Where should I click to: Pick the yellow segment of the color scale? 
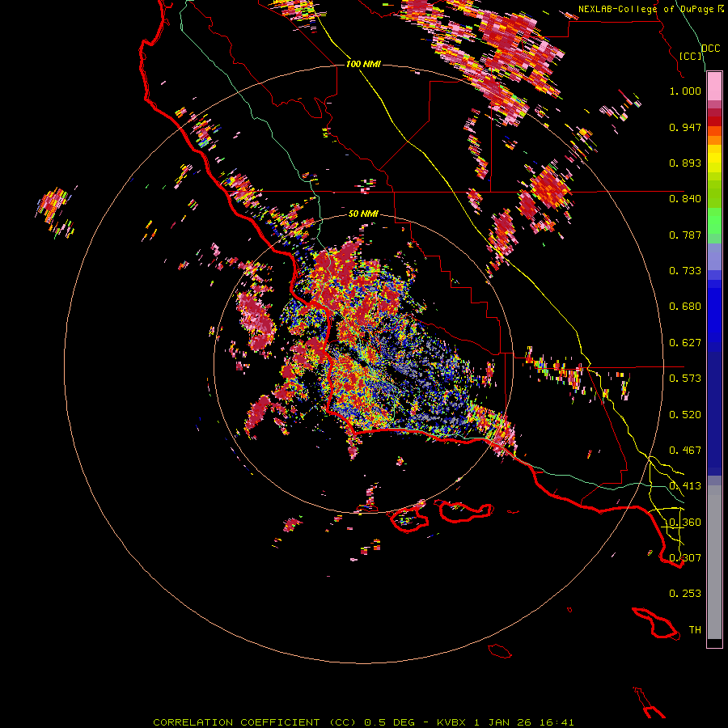[x=714, y=159]
